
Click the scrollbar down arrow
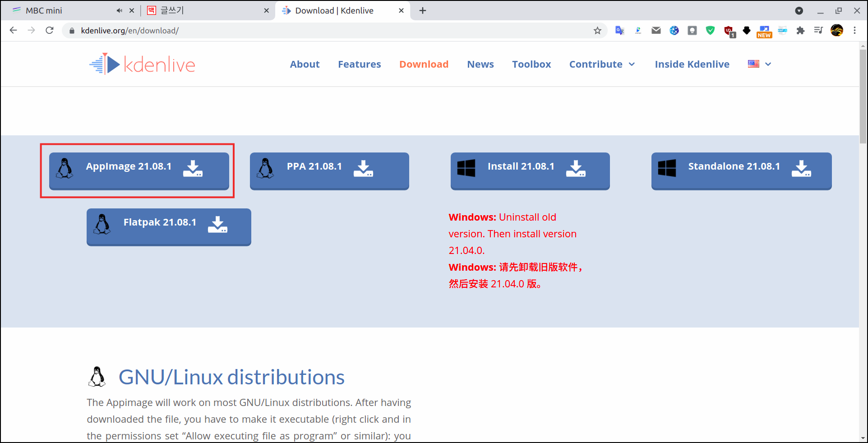863,438
